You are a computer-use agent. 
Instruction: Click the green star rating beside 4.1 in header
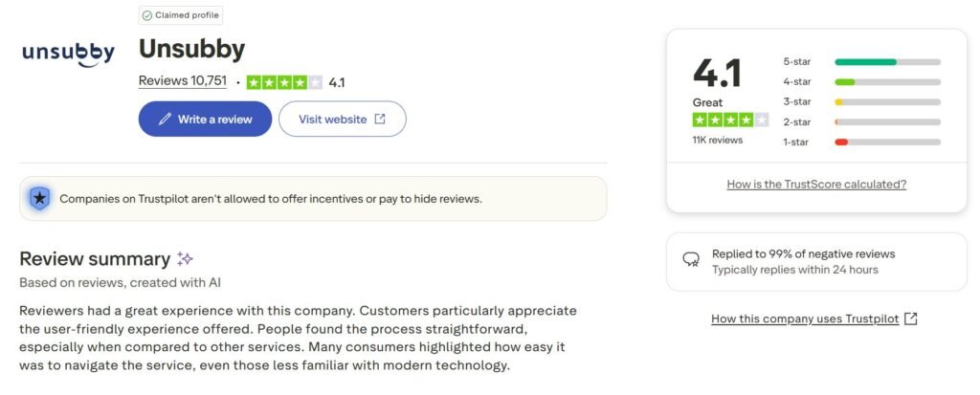click(284, 82)
